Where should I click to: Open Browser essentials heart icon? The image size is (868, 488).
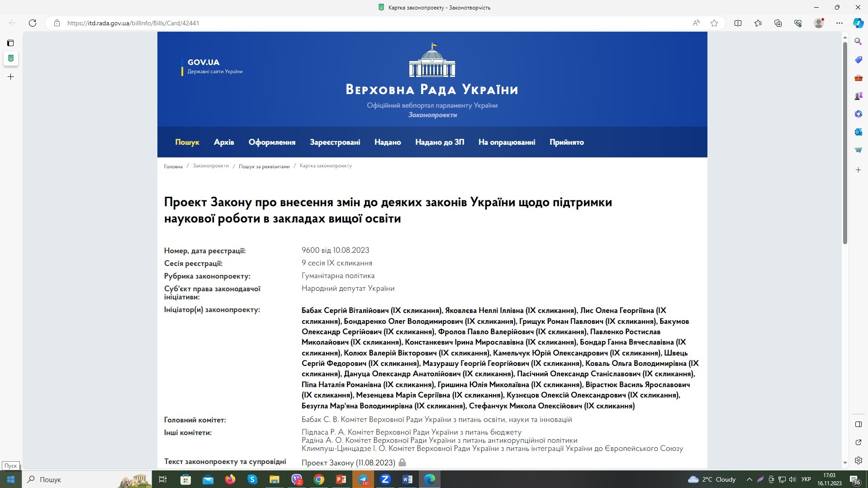(x=798, y=23)
